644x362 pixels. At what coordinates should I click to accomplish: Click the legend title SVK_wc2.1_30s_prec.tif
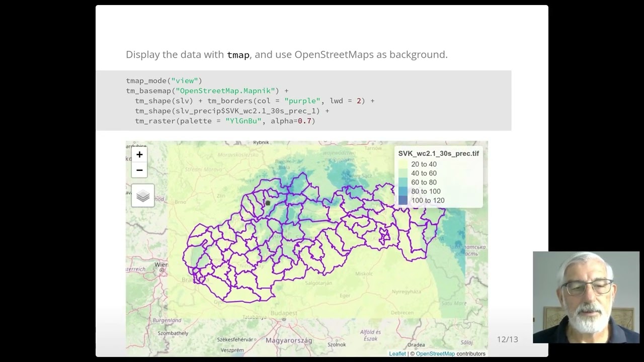coord(439,153)
